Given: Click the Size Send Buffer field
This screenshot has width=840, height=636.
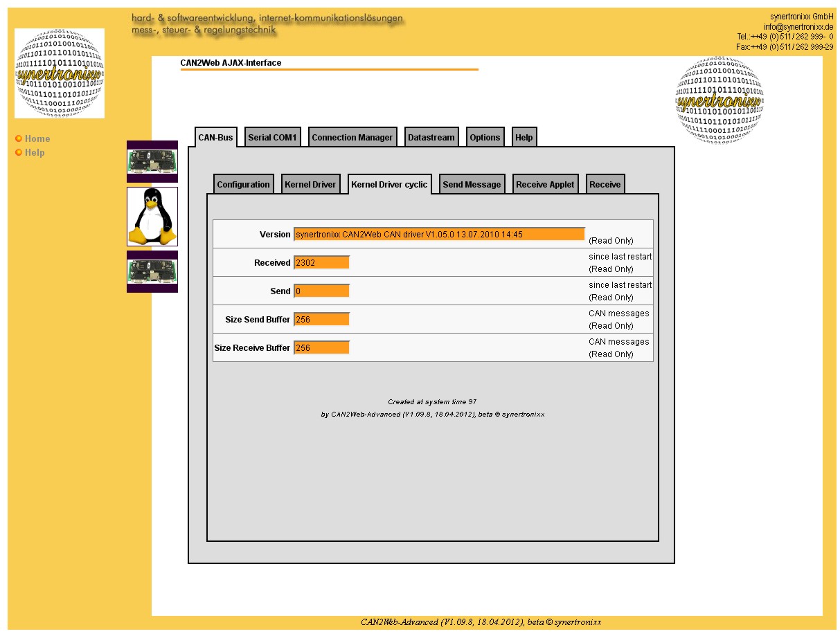Looking at the screenshot, I should tap(321, 320).
